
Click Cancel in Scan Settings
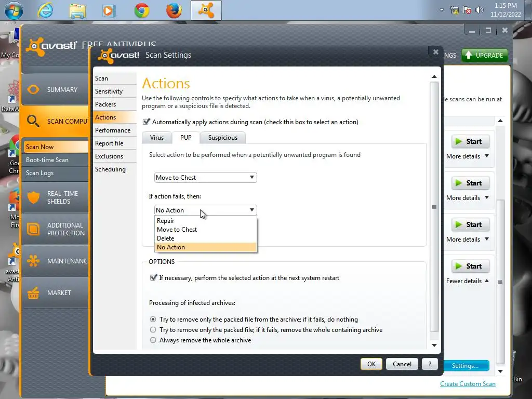[x=402, y=364]
